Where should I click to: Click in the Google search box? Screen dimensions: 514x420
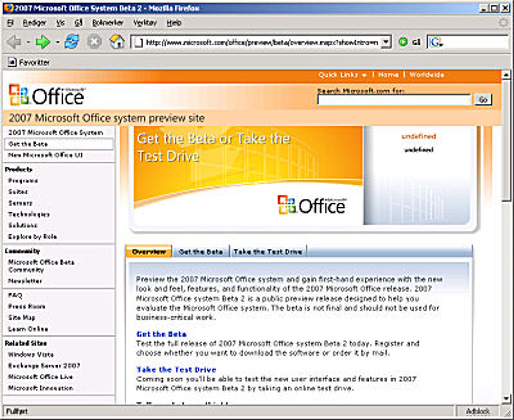(475, 42)
